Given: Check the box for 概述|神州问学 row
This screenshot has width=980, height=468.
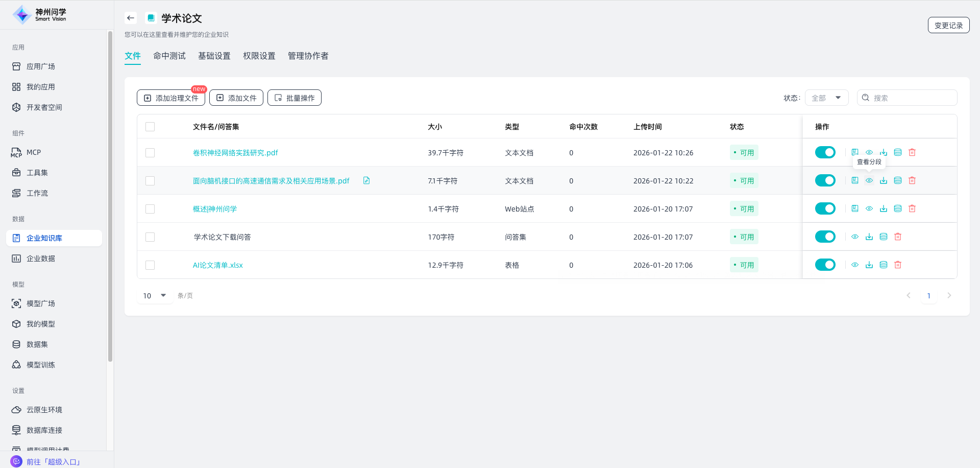Looking at the screenshot, I should click(x=150, y=209).
